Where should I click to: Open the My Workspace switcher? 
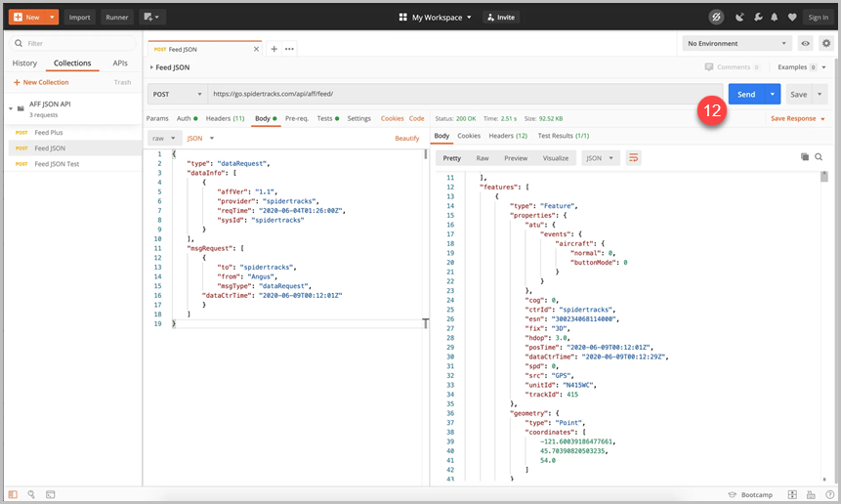[435, 18]
